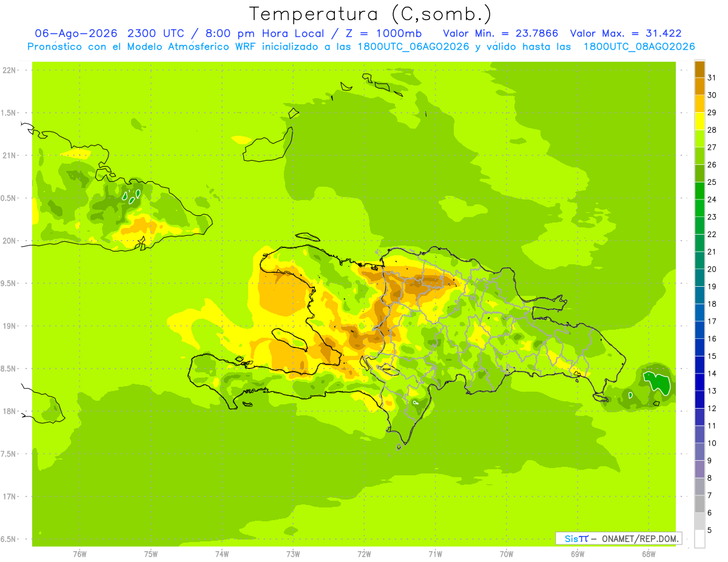The image size is (728, 562).
Task: Click legend value label "5"
Action: coord(710,530)
